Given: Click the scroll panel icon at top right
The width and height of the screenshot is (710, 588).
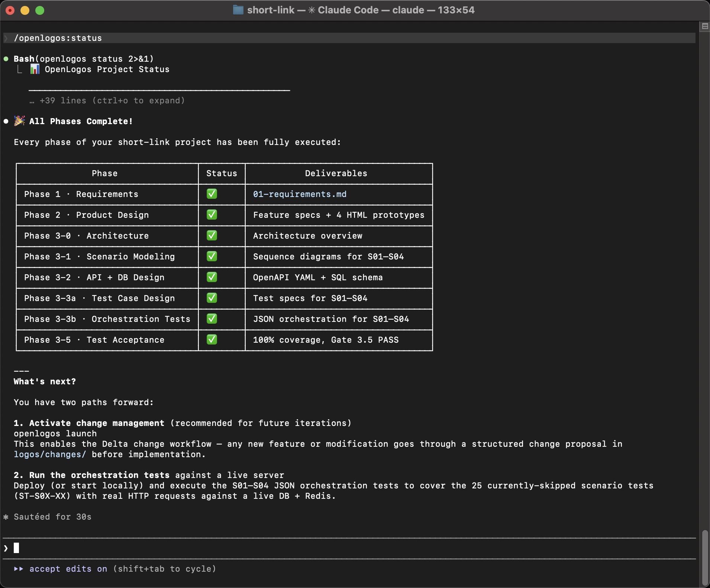Looking at the screenshot, I should (x=704, y=26).
